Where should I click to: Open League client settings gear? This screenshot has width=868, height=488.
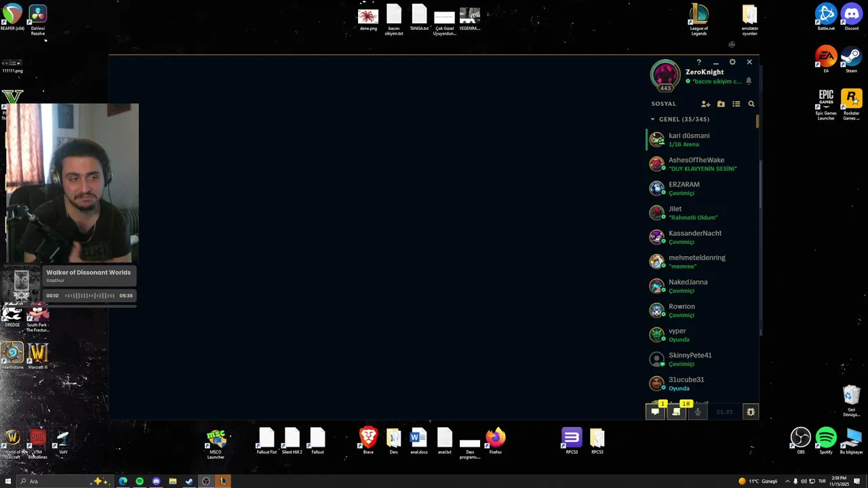click(732, 62)
